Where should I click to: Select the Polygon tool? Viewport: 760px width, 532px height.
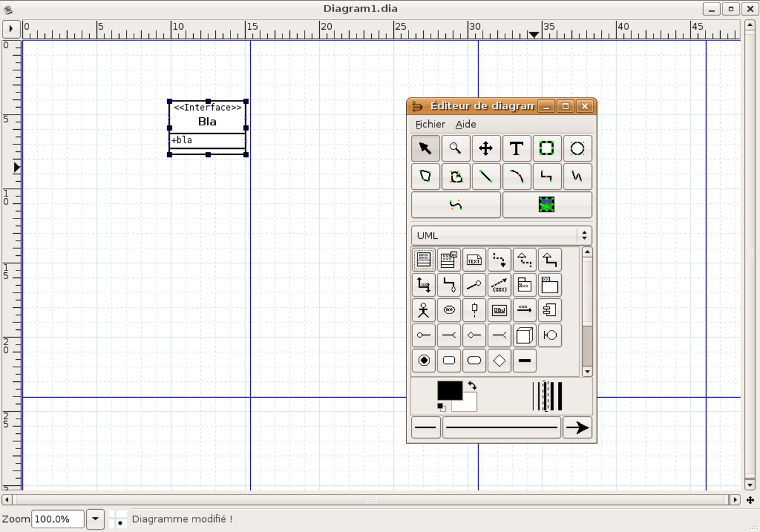(425, 176)
